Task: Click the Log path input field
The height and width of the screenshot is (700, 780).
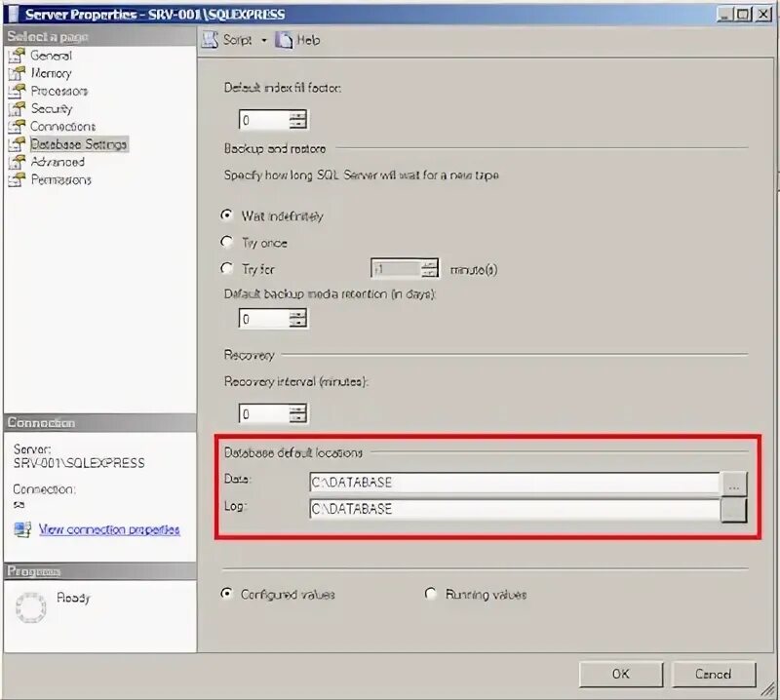Action: click(515, 509)
